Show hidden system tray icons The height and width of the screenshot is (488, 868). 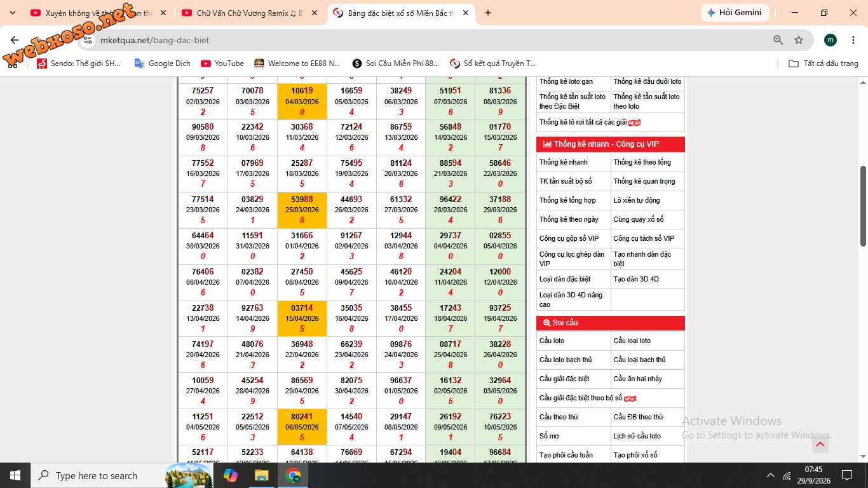[x=771, y=475]
